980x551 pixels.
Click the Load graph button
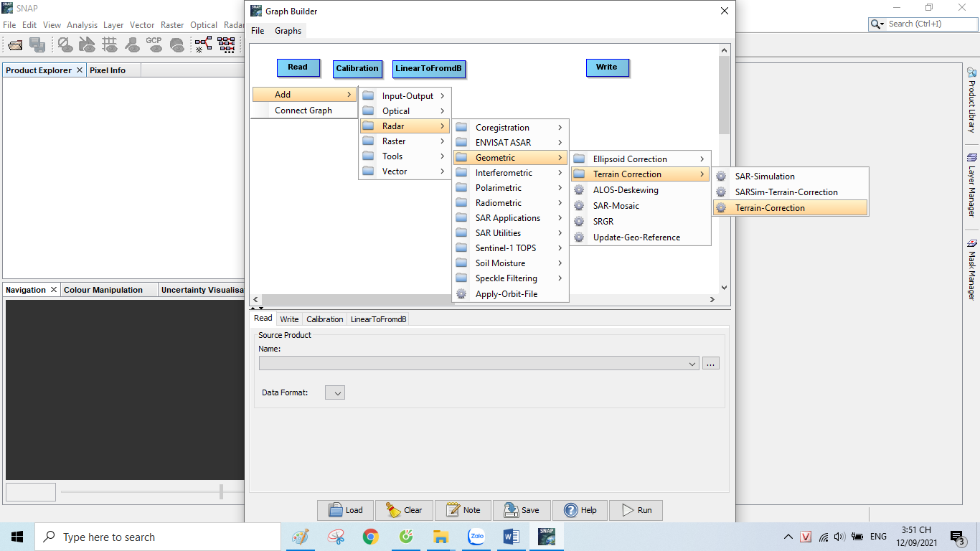coord(345,510)
